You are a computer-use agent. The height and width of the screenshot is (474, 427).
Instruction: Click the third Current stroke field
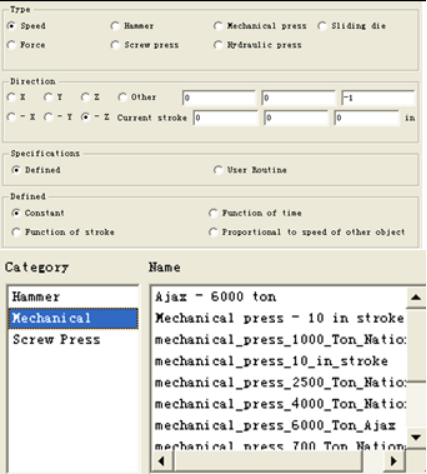pyautogui.click(x=367, y=118)
